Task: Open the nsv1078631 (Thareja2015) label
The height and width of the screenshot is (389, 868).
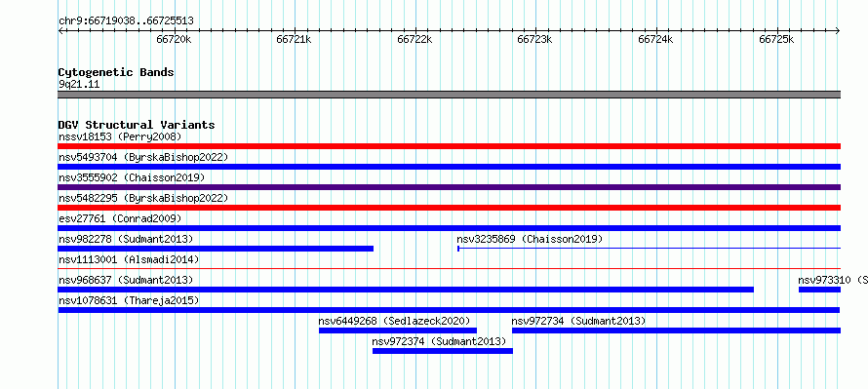Action: [x=129, y=300]
